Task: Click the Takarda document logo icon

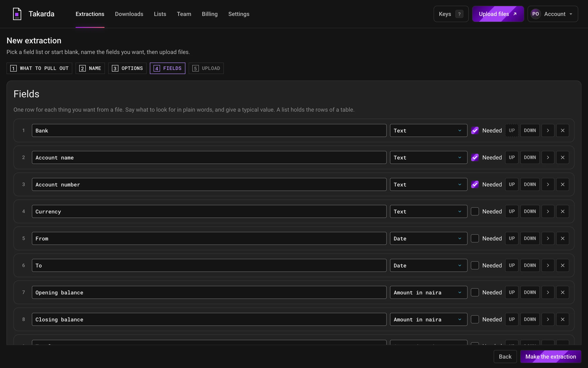Action: [x=17, y=14]
